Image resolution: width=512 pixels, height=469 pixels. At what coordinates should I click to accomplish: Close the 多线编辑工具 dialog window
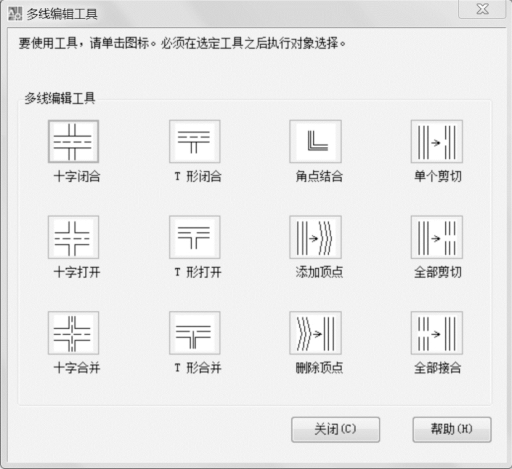coord(482,9)
